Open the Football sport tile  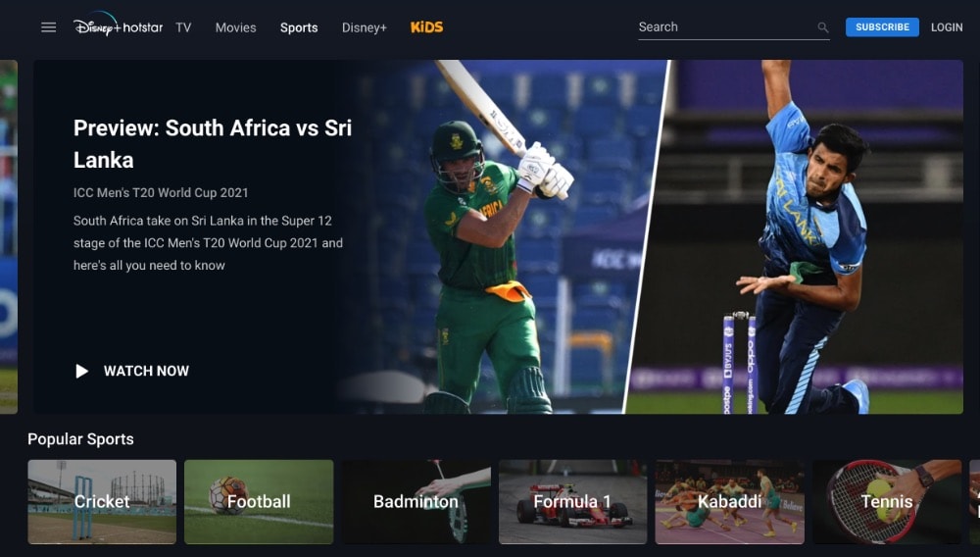click(x=259, y=502)
